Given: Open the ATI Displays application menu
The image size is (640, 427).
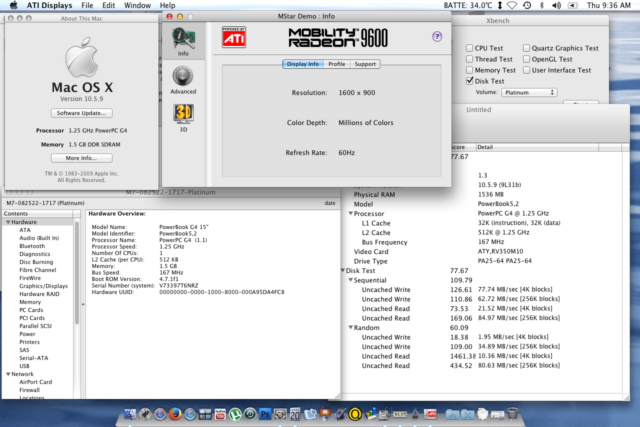Looking at the screenshot, I should tap(49, 5).
